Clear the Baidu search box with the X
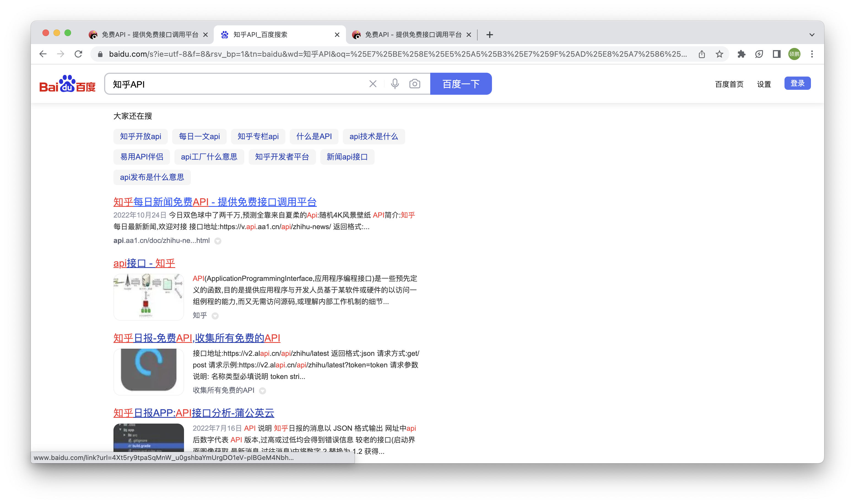This screenshot has height=504, width=855. coord(373,84)
